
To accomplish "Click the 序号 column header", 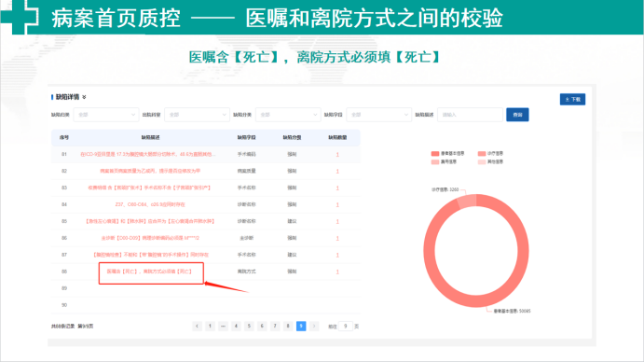I will pyautogui.click(x=64, y=137).
